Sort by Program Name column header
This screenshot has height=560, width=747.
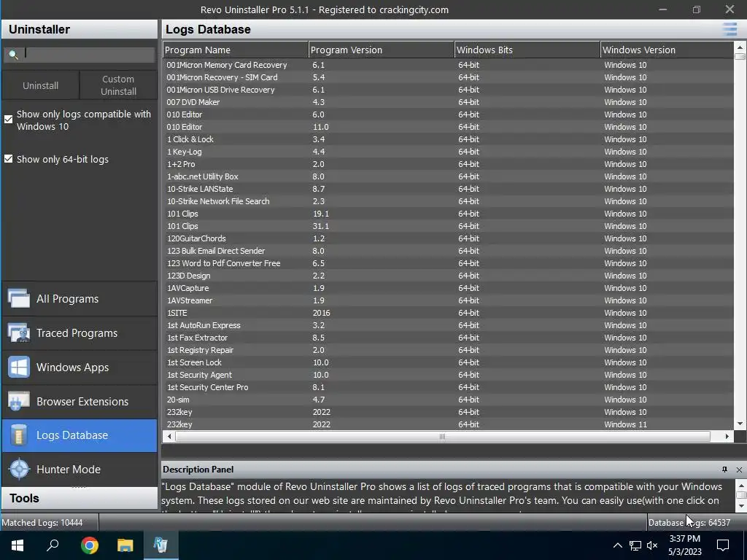pos(236,50)
